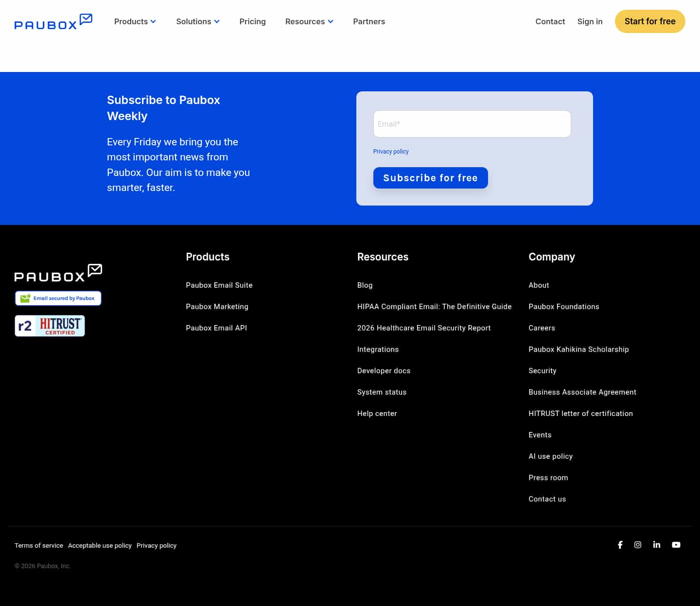Open Contact us footer link
The width and height of the screenshot is (700, 606).
[547, 499]
